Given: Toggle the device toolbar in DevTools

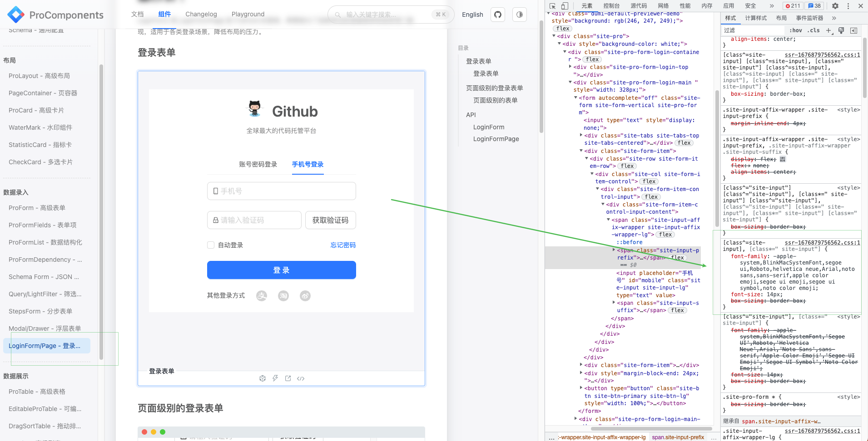Looking at the screenshot, I should tap(565, 6).
